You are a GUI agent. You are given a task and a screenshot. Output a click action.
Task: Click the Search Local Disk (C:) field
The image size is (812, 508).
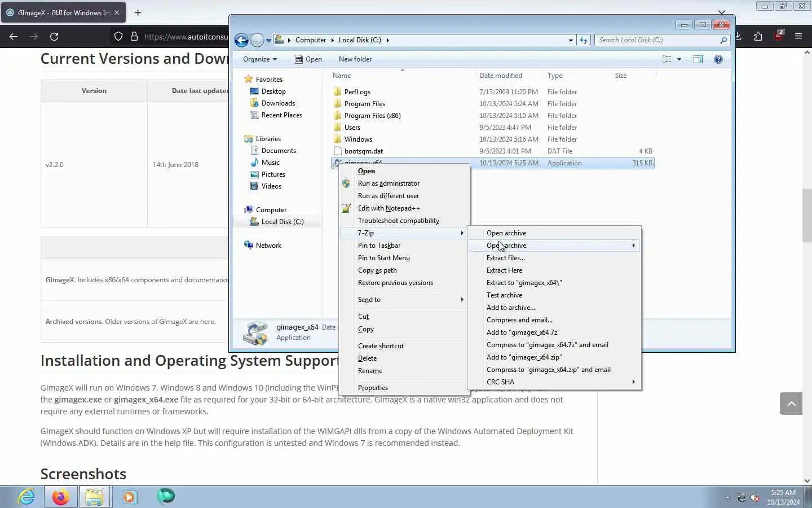657,40
